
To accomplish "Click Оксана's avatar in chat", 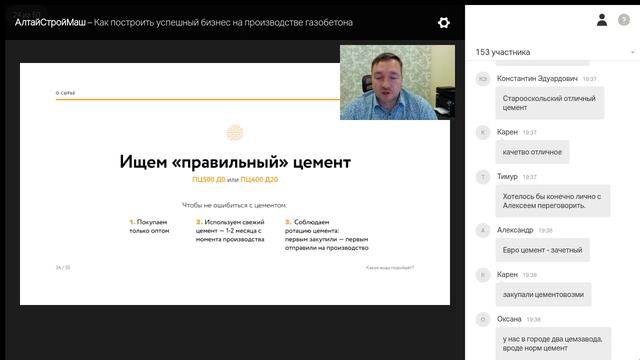I will click(483, 319).
